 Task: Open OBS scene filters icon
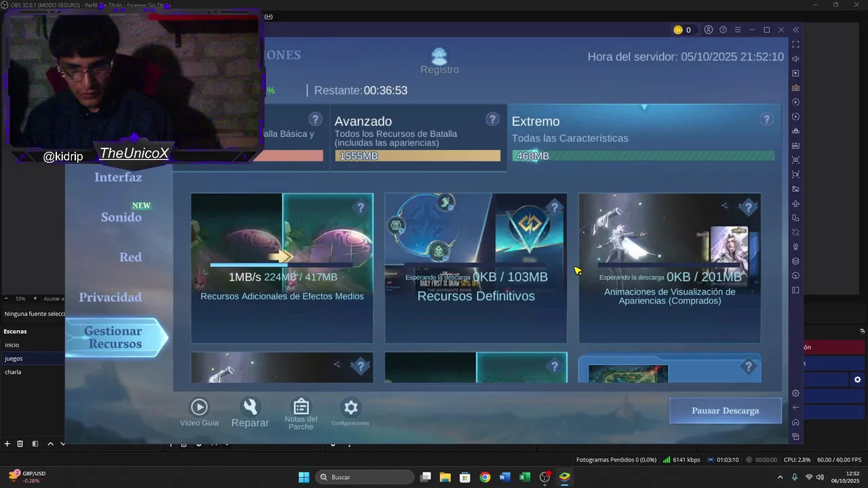(x=35, y=444)
